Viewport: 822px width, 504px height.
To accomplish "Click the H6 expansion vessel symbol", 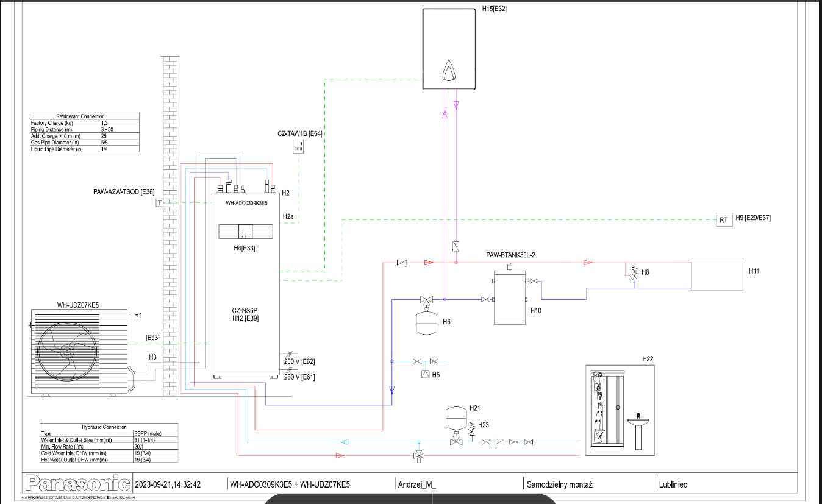I will [427, 323].
